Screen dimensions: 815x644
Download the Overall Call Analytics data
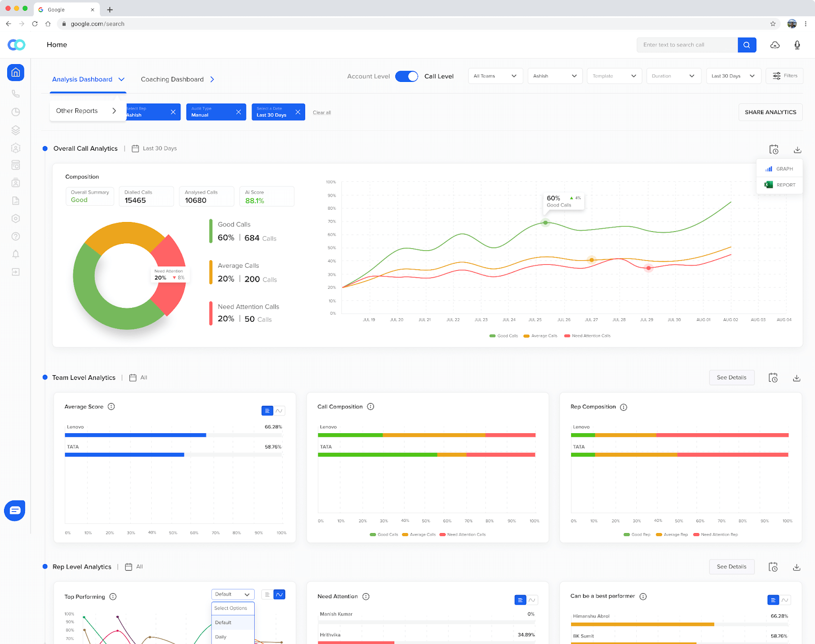coord(797,149)
